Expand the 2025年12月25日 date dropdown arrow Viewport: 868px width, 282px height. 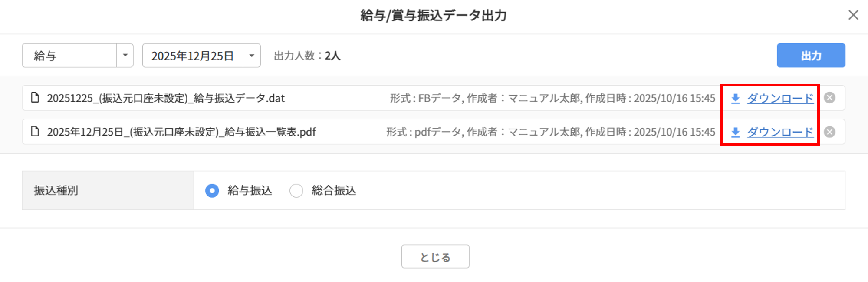252,56
